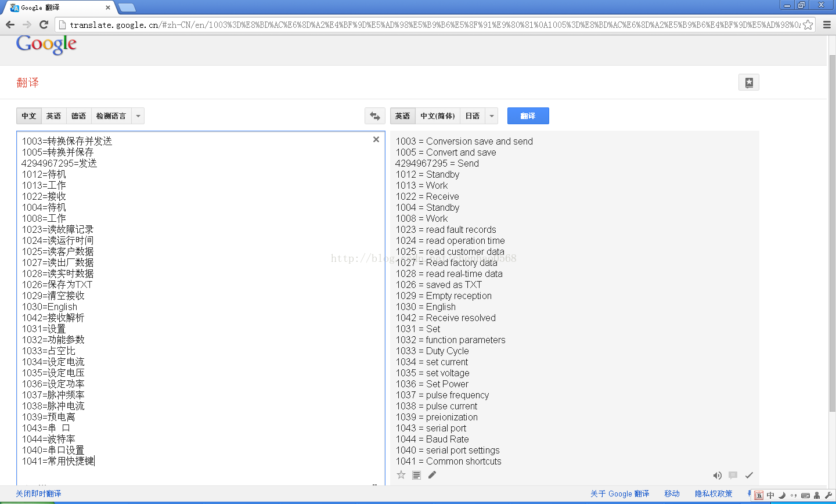
Task: Open the phrasebook star button
Action: [749, 82]
